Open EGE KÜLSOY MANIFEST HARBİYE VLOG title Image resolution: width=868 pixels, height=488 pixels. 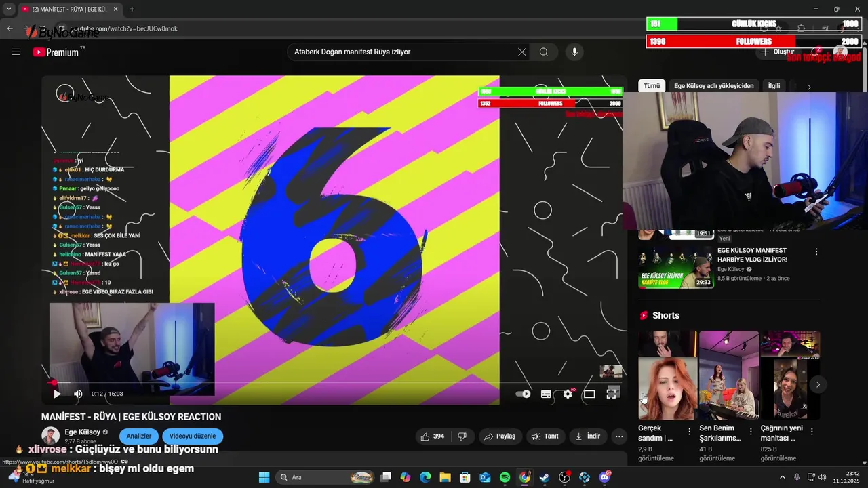click(753, 255)
